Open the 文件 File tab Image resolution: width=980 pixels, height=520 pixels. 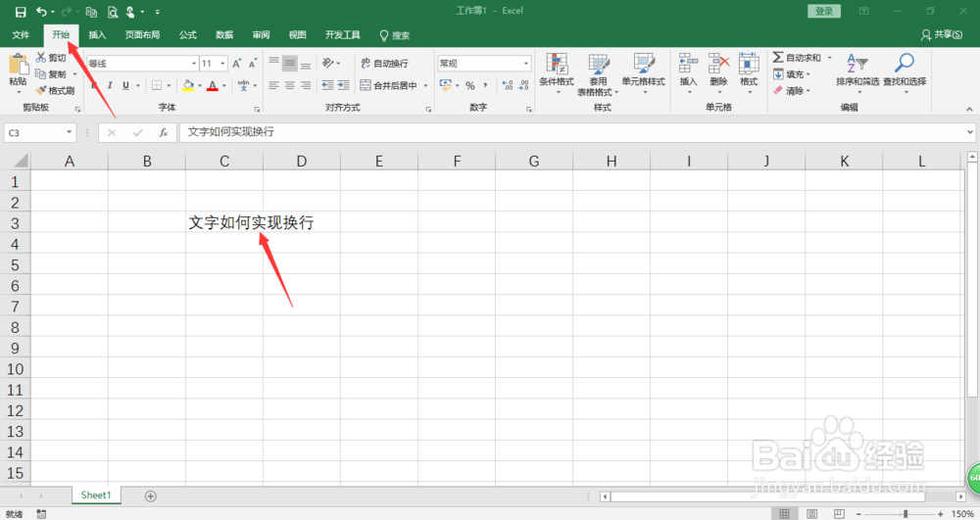[21, 35]
